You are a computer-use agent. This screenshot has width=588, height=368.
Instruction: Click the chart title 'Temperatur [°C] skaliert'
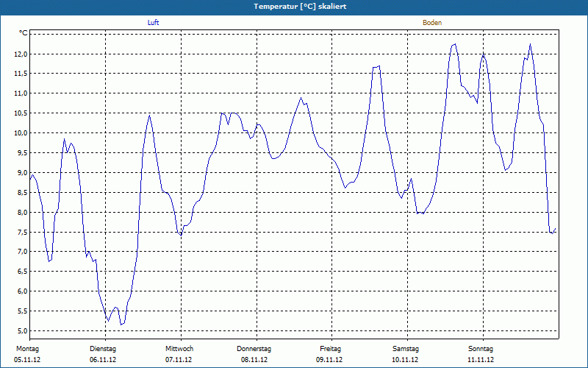[300, 7]
